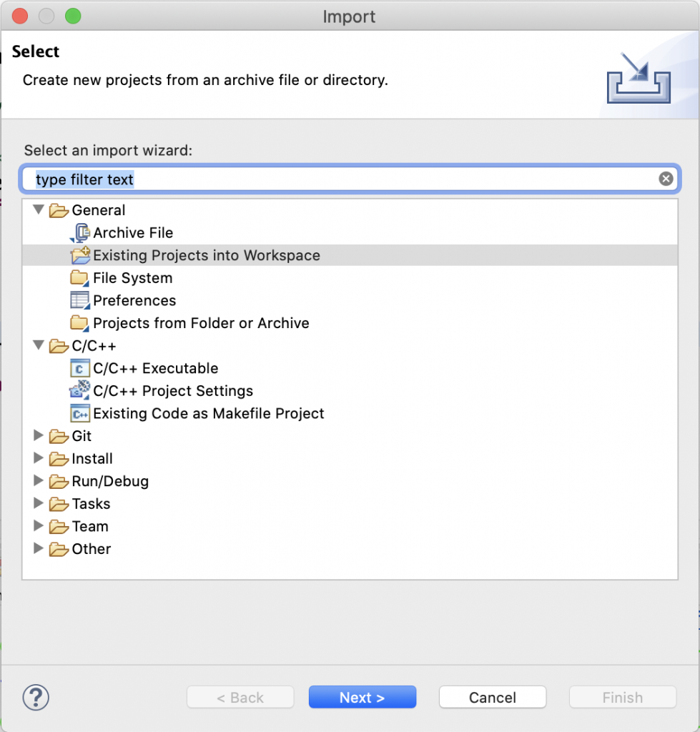The image size is (700, 732).
Task: Click the Existing Projects into Workspace icon
Action: 80,255
